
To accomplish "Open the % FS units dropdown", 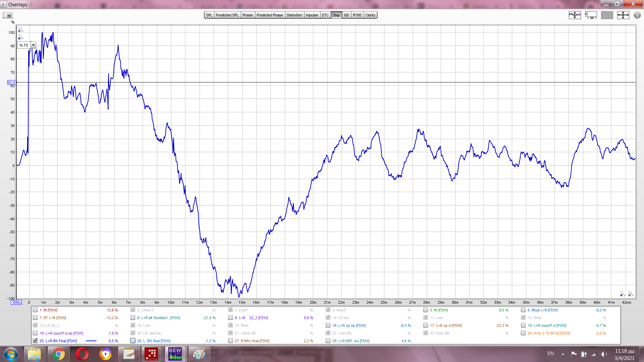I will coord(33,45).
